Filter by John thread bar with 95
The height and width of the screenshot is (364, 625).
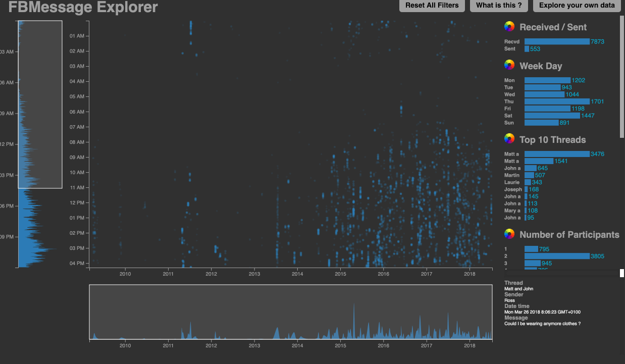[x=526, y=218]
